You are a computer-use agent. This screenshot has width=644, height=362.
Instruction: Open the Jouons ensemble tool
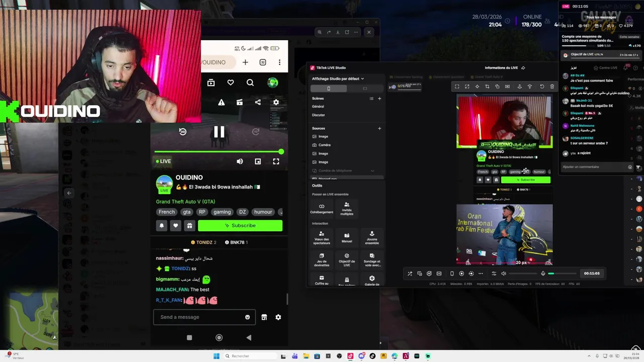point(372,238)
